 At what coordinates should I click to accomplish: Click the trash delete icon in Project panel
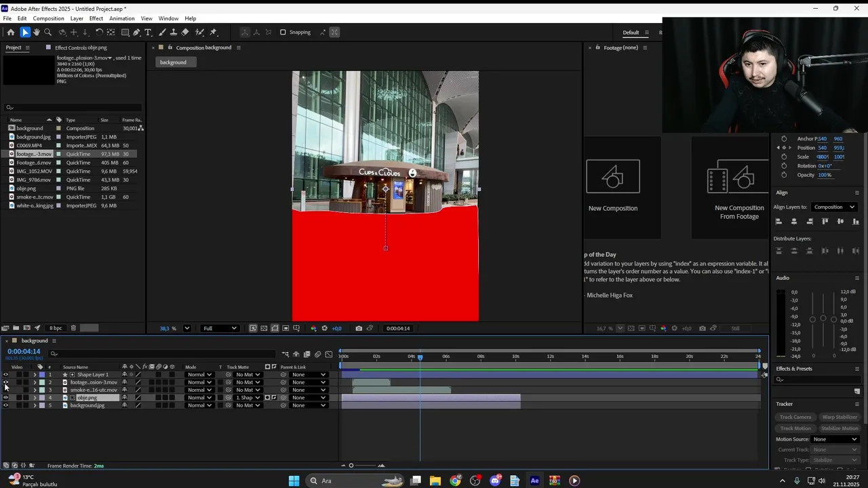[x=73, y=328]
